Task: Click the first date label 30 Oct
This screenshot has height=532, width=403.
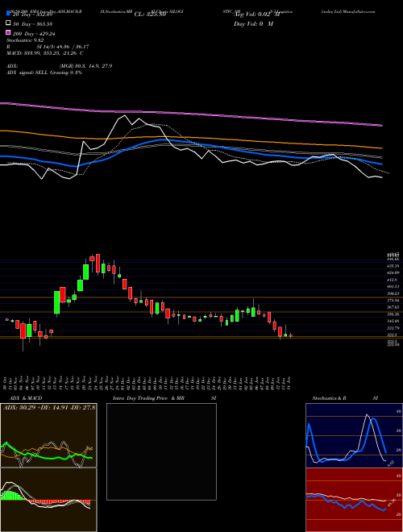Action: [6, 383]
